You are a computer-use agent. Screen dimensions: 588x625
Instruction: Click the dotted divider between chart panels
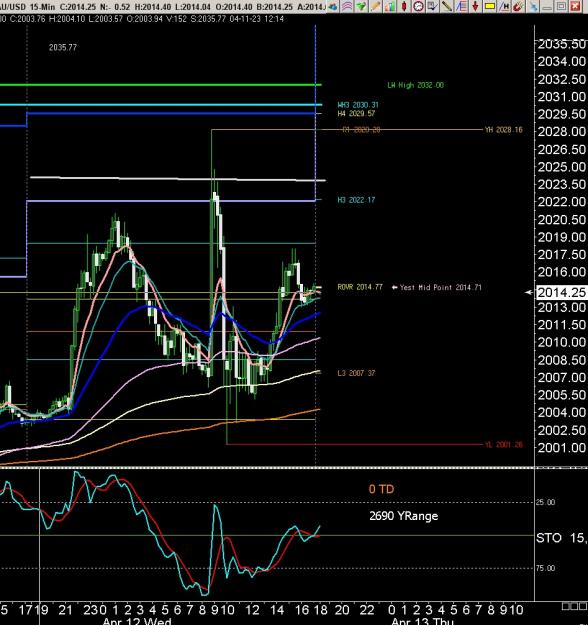[267, 468]
